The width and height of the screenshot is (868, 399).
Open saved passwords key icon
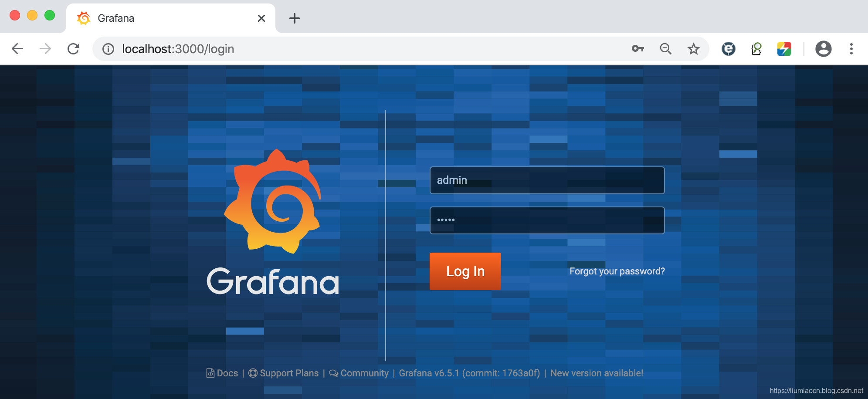click(x=638, y=49)
